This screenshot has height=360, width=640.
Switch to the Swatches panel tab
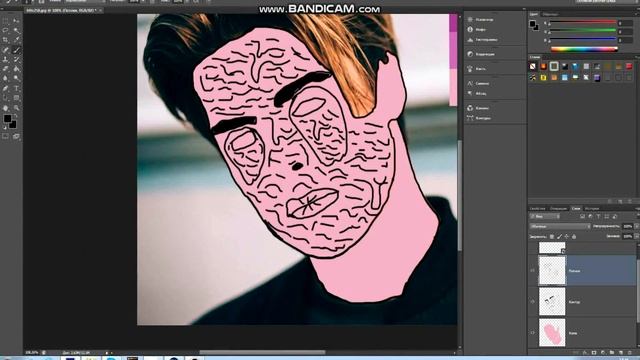tap(550, 14)
